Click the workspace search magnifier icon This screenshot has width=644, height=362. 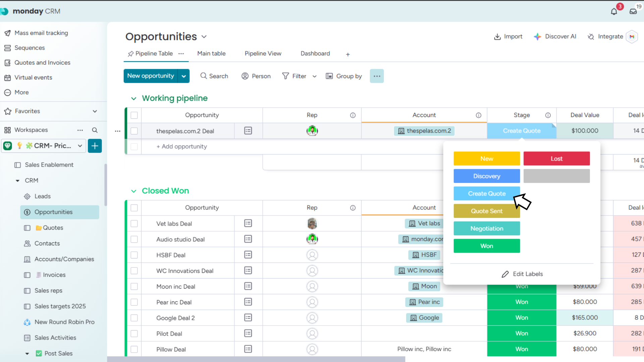click(x=95, y=130)
